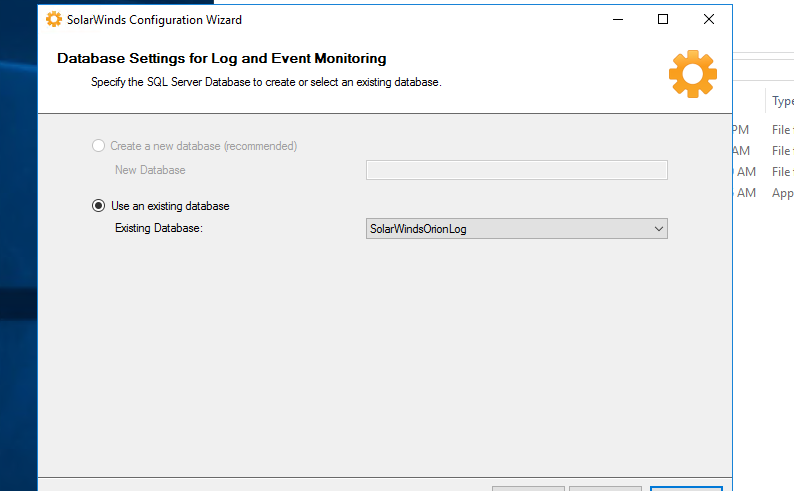Close the SolarWinds Configuration Wizard

709,19
